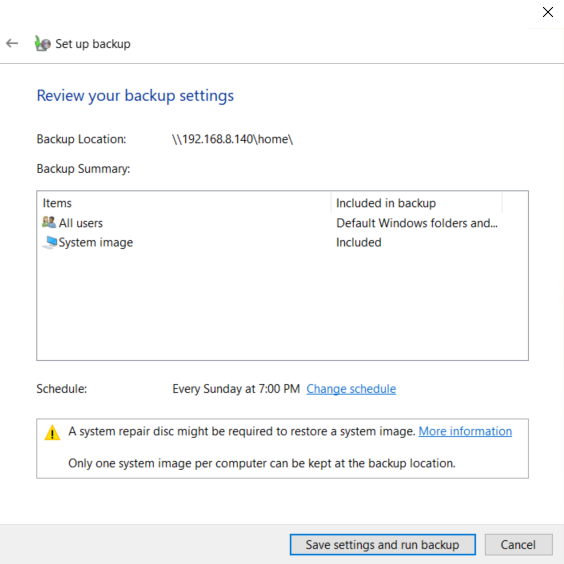This screenshot has height=564, width=564.
Task: Click the Set up backup wizard icon
Action: click(x=42, y=44)
